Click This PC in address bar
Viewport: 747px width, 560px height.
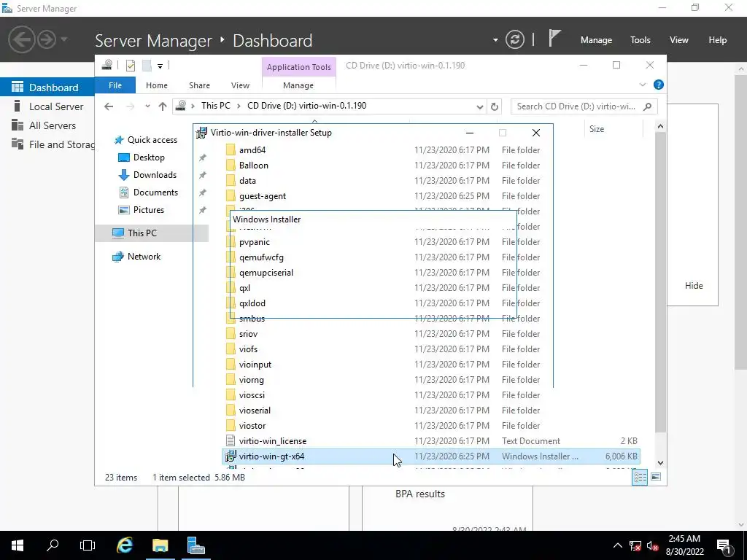[215, 106]
